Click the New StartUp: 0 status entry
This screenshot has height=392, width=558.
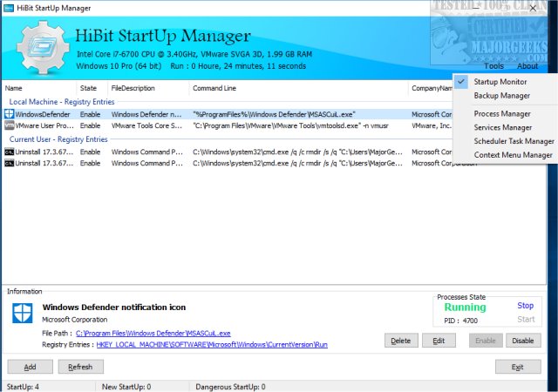[x=126, y=387]
